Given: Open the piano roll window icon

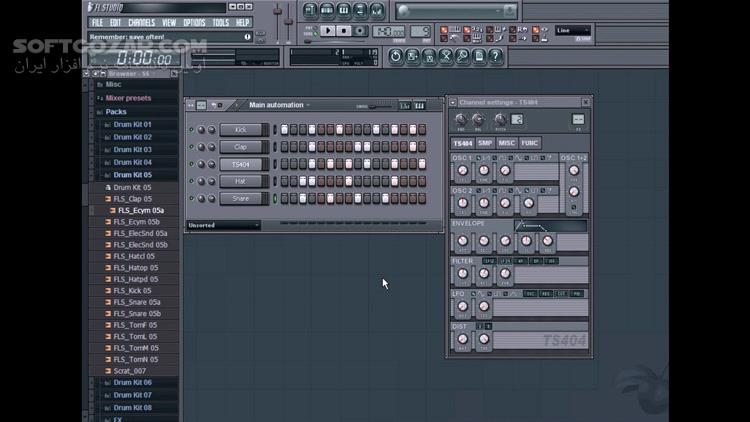Looking at the screenshot, I should (x=343, y=10).
